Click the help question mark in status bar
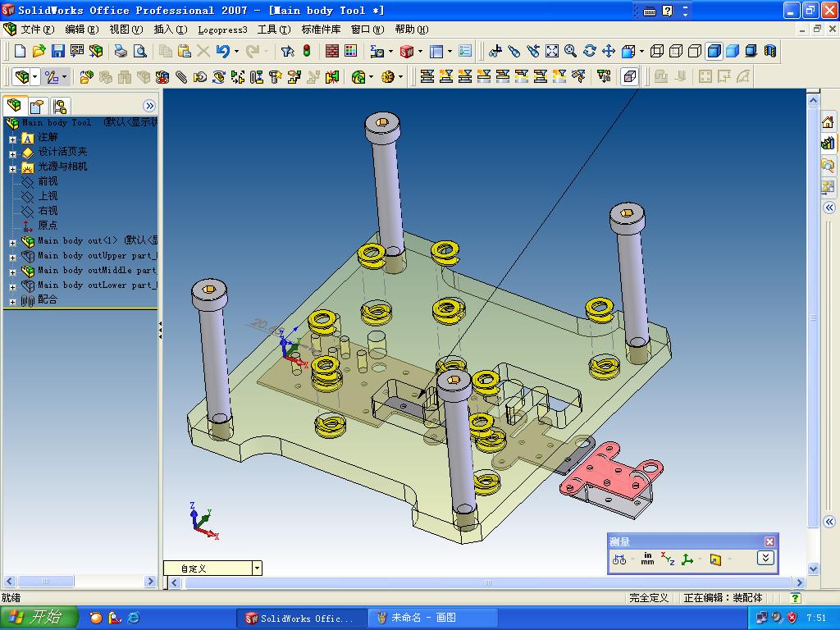This screenshot has height=630, width=840. (x=796, y=598)
